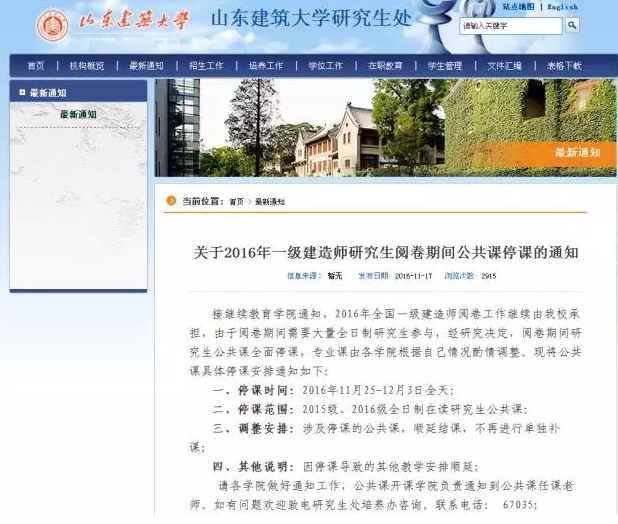This screenshot has width=618, height=524.
Task: Click the 站点地图 link at top
Action: point(518,6)
